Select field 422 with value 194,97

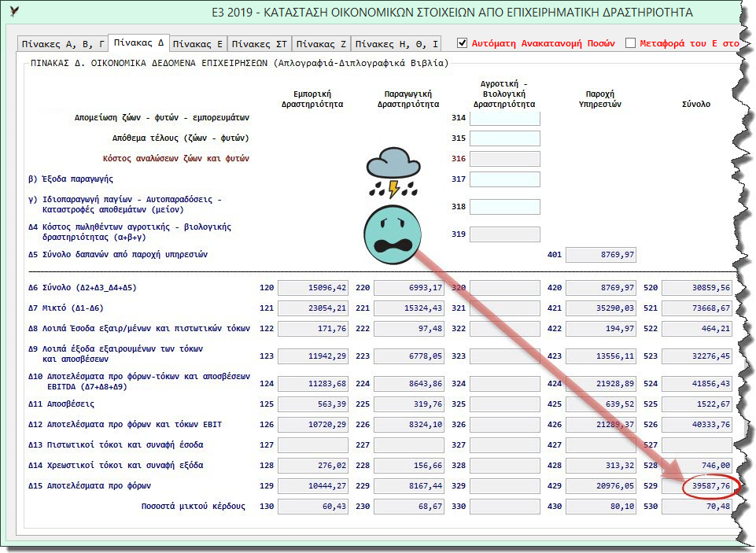pos(601,329)
